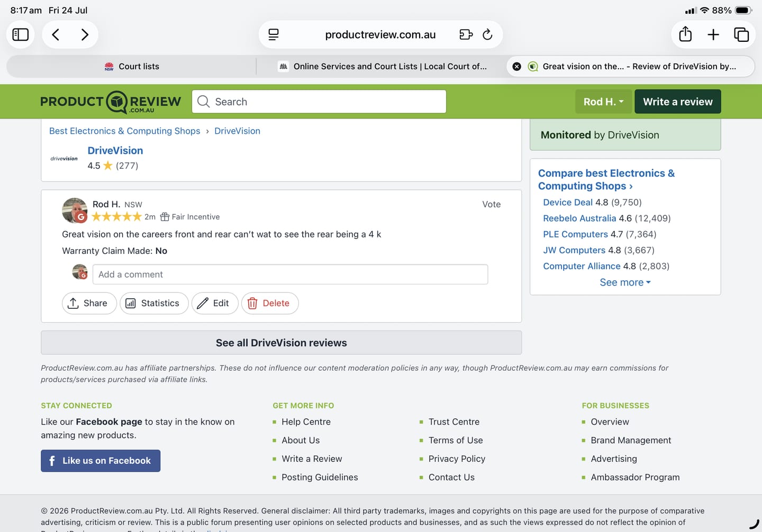
Task: Open the Write a Review footer link
Action: coord(312,459)
